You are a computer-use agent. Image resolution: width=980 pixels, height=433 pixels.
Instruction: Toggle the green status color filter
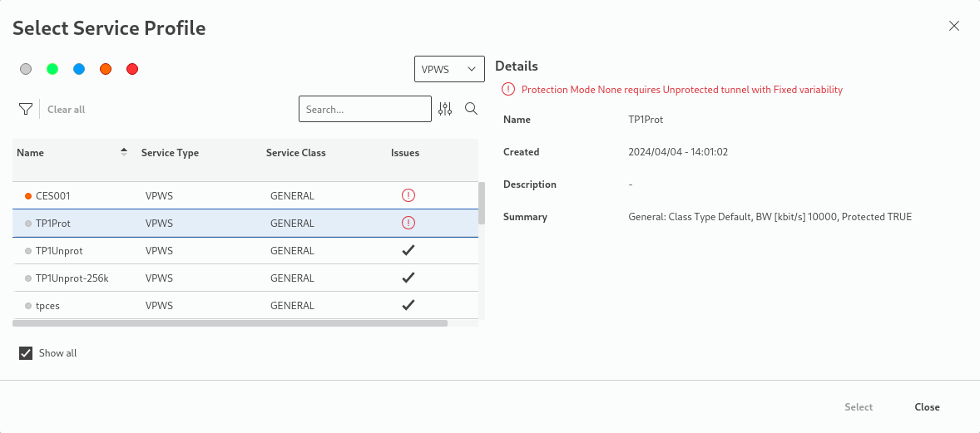coord(52,69)
